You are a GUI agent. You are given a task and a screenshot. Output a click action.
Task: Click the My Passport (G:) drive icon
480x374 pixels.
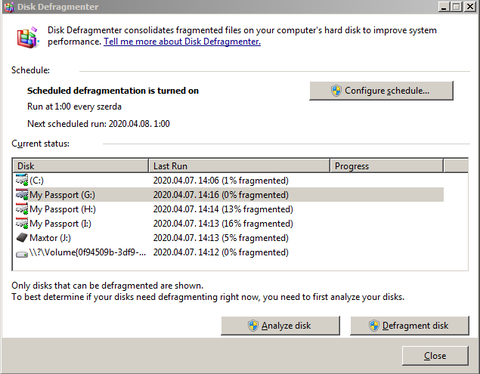22,195
